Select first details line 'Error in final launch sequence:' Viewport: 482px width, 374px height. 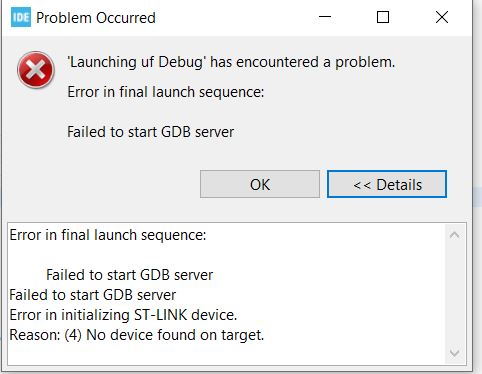(108, 235)
